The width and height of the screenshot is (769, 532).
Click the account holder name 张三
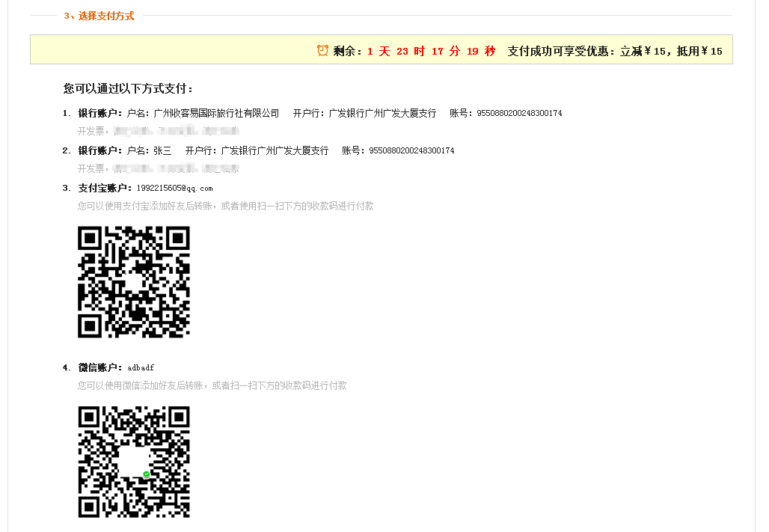coord(162,150)
